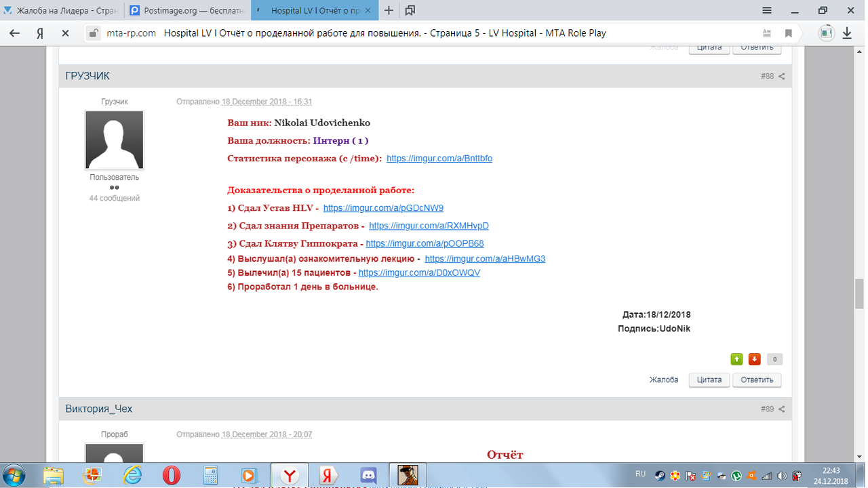This screenshot has height=488, width=868.
Task: Open Discord from taskbar
Action: pyautogui.click(x=369, y=476)
